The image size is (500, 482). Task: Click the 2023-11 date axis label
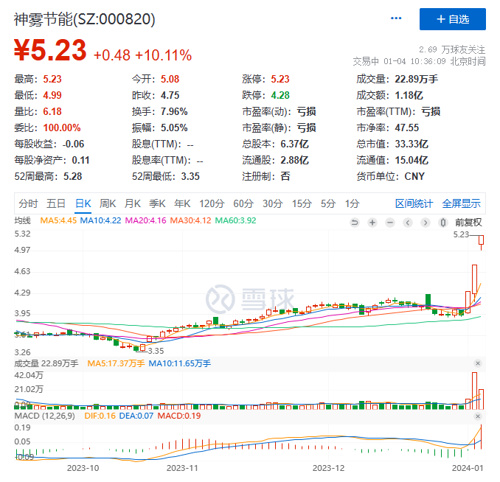pos(182,468)
